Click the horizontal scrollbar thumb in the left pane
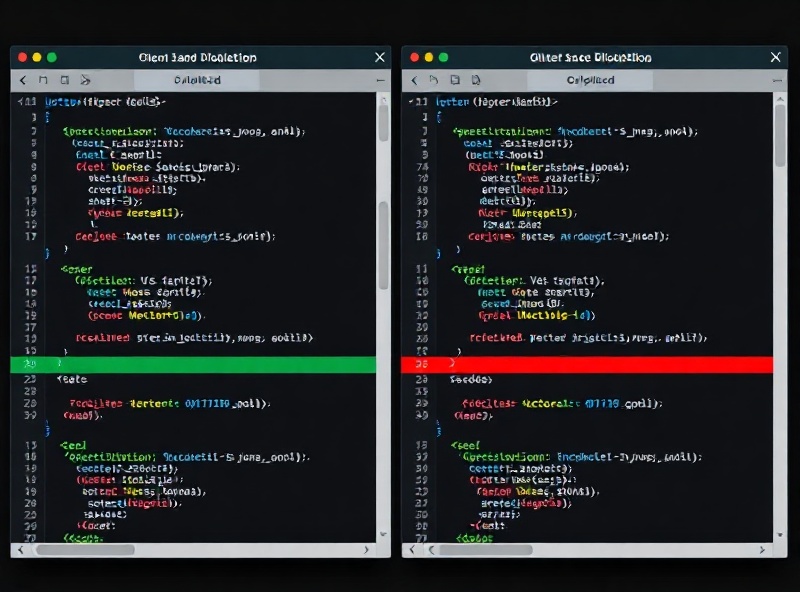Image resolution: width=800 pixels, height=592 pixels. (85, 550)
